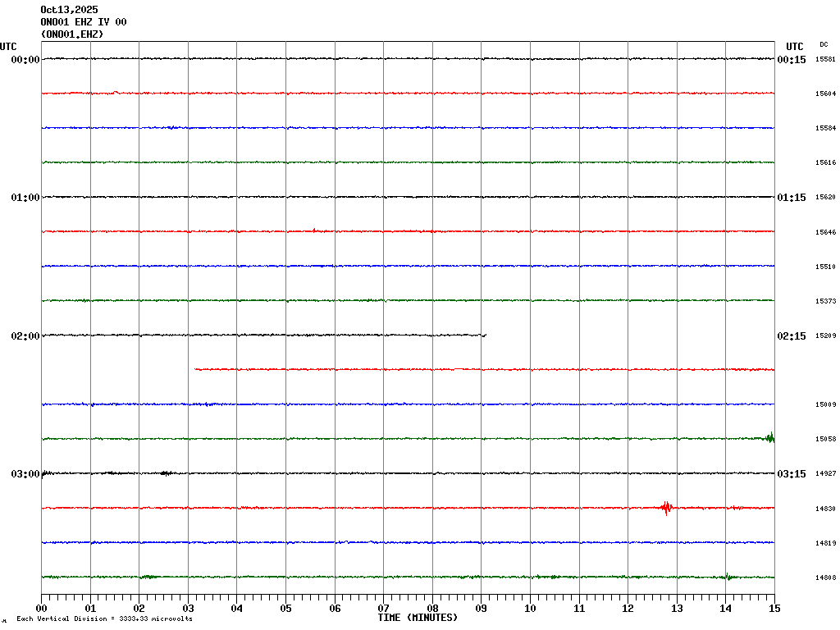Select the 03:00 row label on left
The image size is (840, 630).
(x=25, y=474)
